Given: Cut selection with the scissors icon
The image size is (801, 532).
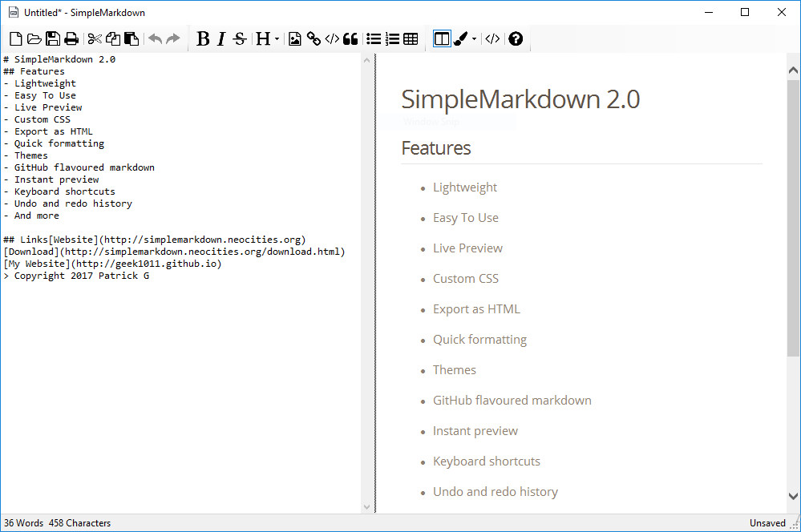Looking at the screenshot, I should pos(95,38).
